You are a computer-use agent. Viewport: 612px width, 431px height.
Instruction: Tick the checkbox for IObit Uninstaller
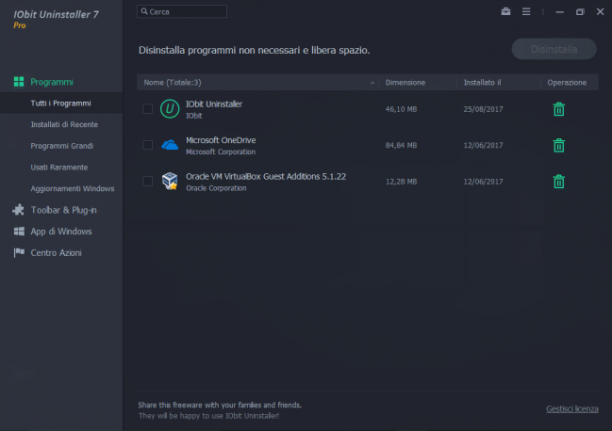148,109
